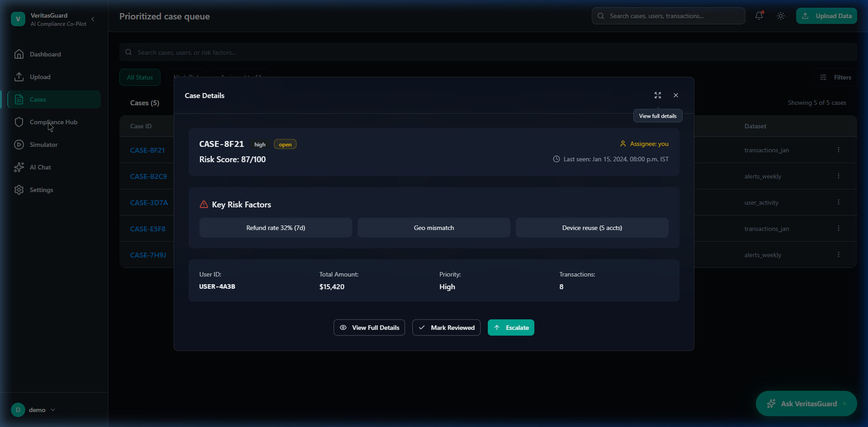Escalate case CASE-8F21

(510, 327)
